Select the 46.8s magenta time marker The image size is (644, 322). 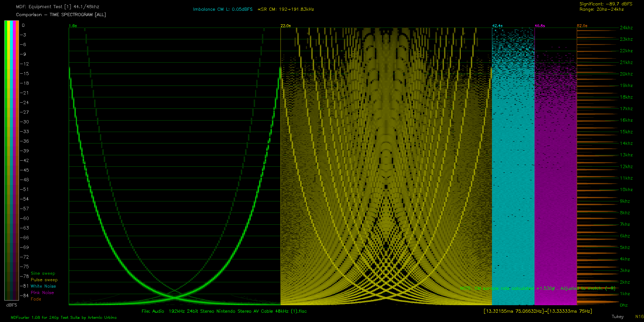click(540, 26)
